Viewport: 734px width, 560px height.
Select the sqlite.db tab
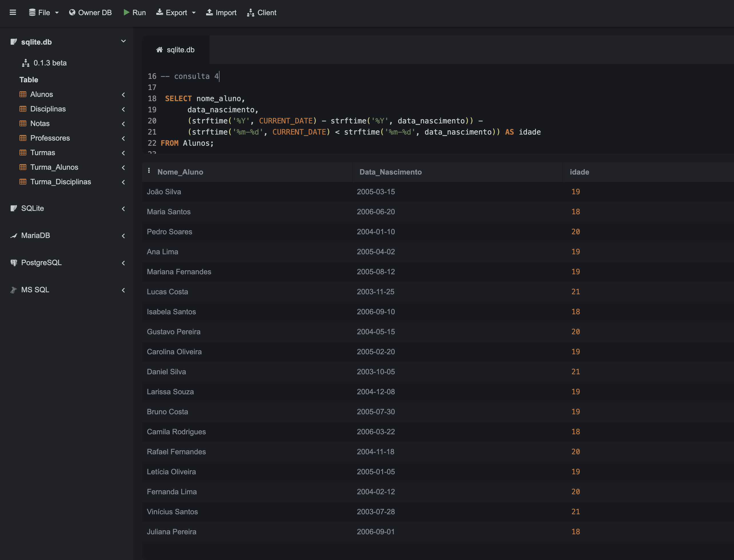(177, 49)
